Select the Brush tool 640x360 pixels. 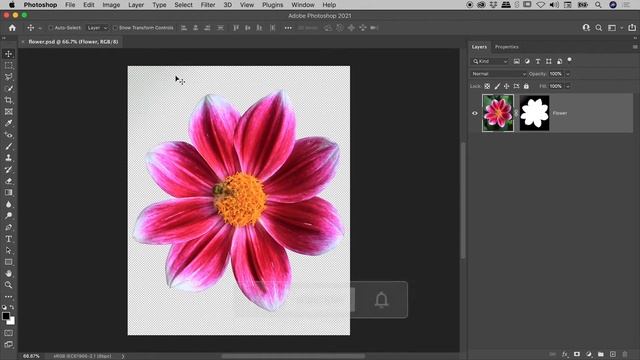pyautogui.click(x=9, y=146)
